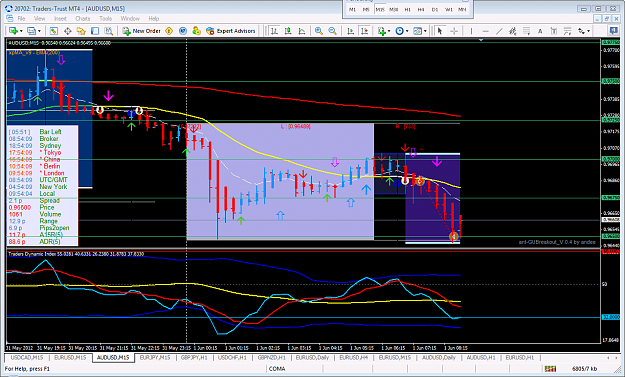Expand the Indicators dropdown arrow
The height and width of the screenshot is (377, 625).
pos(389,31)
